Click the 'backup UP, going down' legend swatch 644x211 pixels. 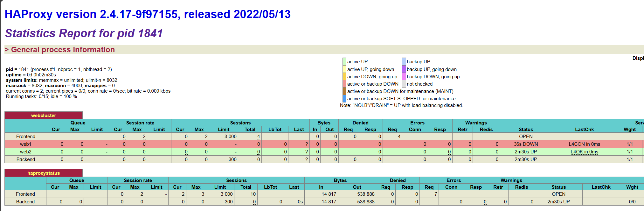404,69
